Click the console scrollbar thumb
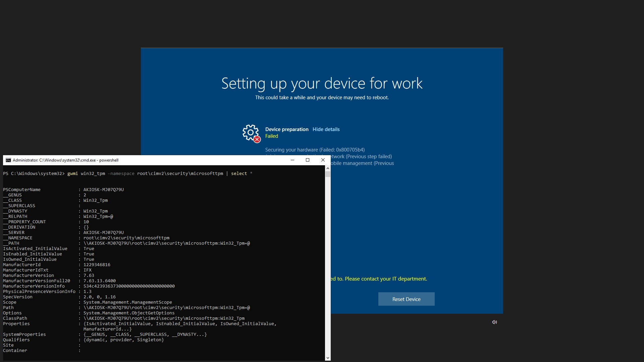The width and height of the screenshot is (644, 362). click(328, 174)
